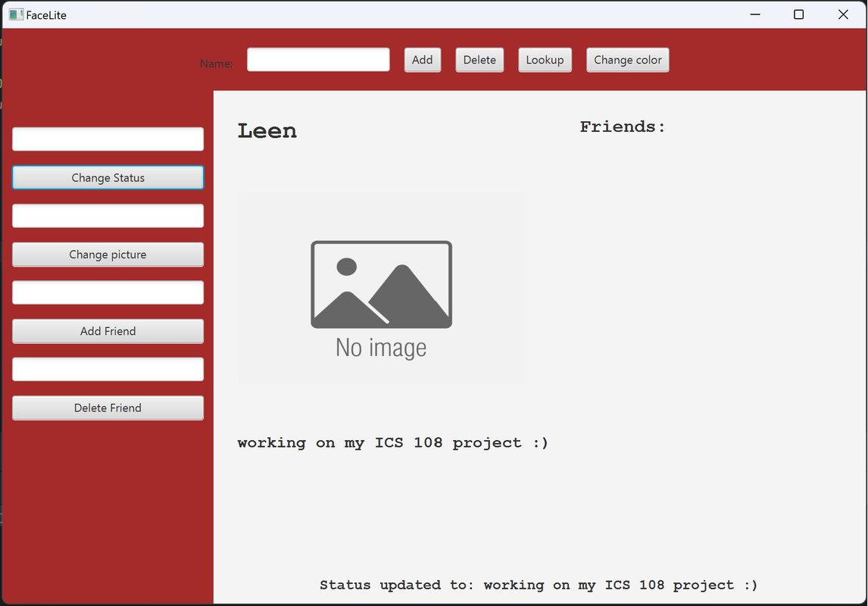This screenshot has height=606, width=868.
Task: Click the profile status text 'working on my ICS 108 project :)'
Action: coord(392,442)
